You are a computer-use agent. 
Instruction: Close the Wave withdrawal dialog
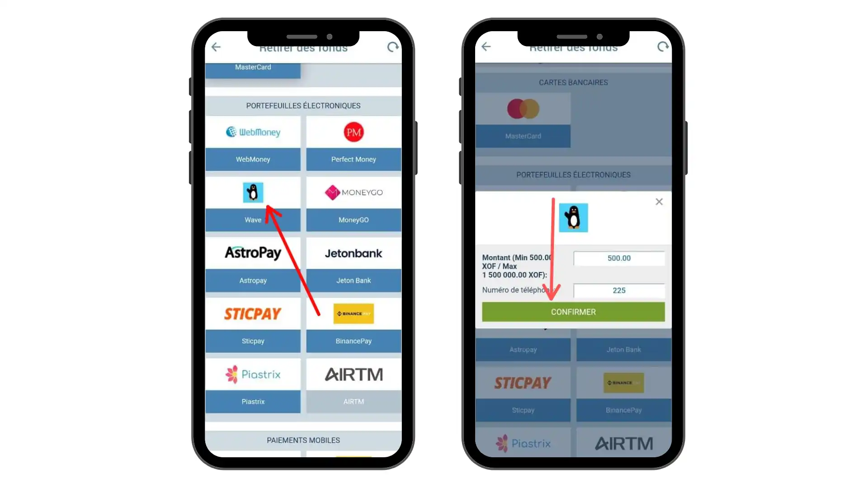[659, 202]
